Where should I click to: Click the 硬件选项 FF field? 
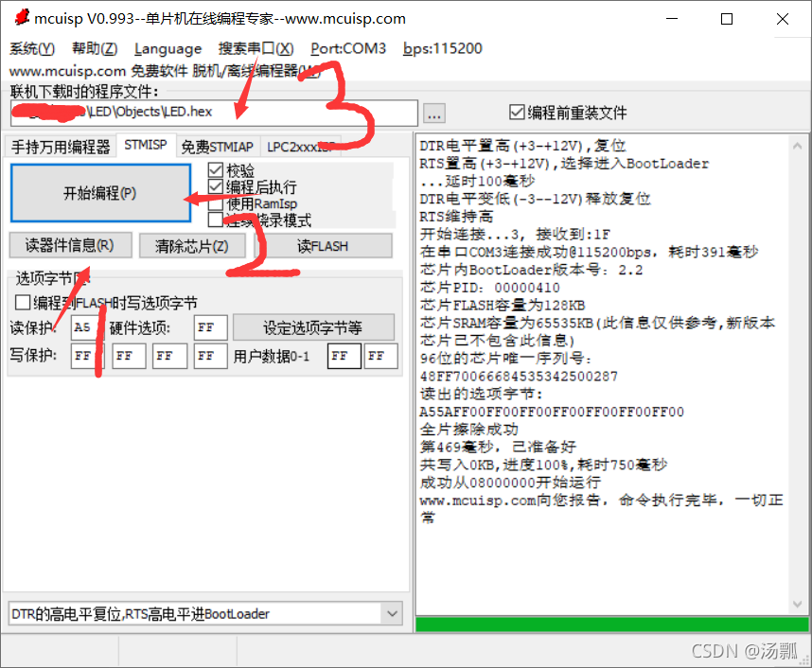pos(210,327)
